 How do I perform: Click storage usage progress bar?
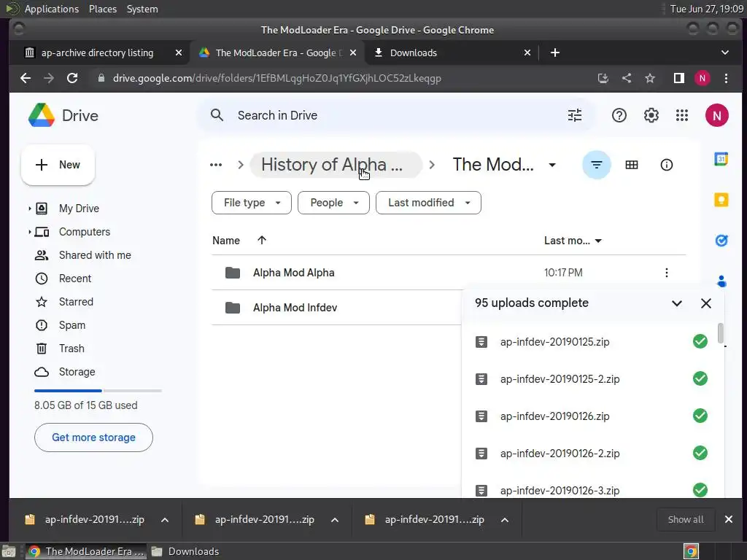pyautogui.click(x=98, y=391)
